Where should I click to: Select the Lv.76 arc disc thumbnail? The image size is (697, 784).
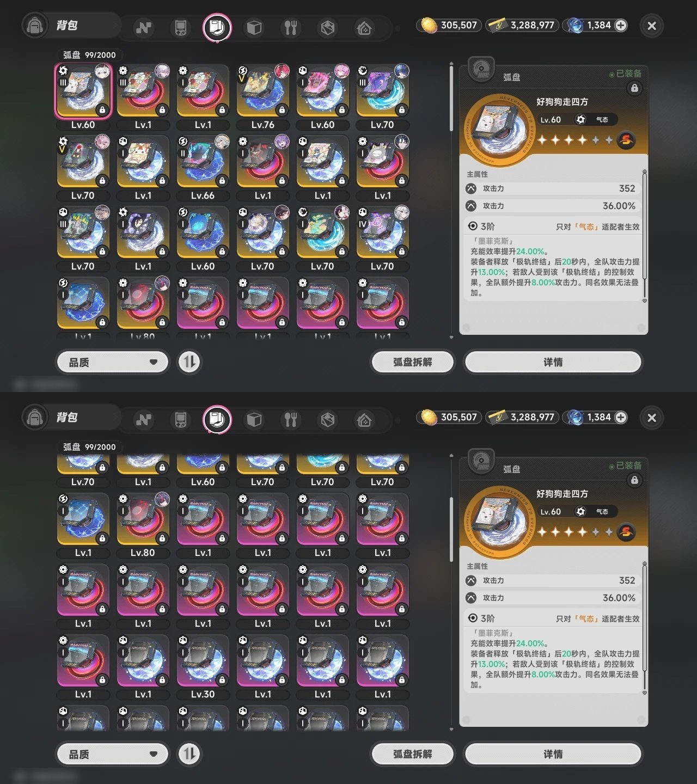point(263,96)
